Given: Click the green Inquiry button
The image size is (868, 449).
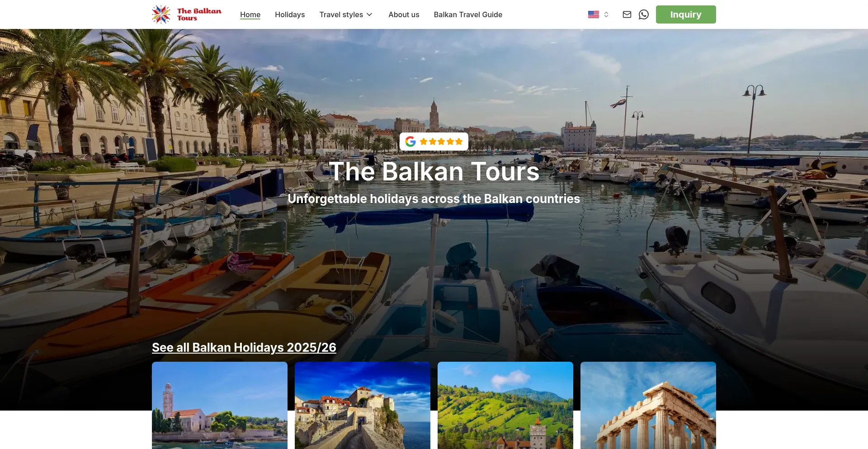Looking at the screenshot, I should (686, 14).
